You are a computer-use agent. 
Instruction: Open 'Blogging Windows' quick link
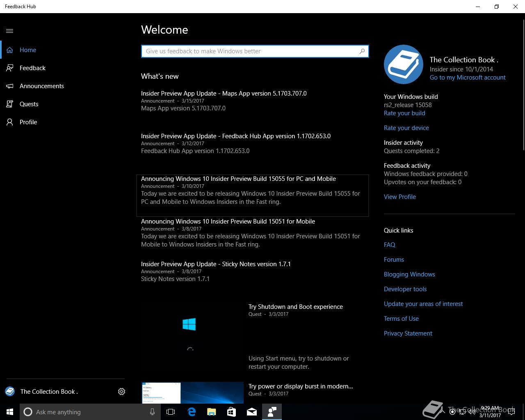pyautogui.click(x=409, y=274)
